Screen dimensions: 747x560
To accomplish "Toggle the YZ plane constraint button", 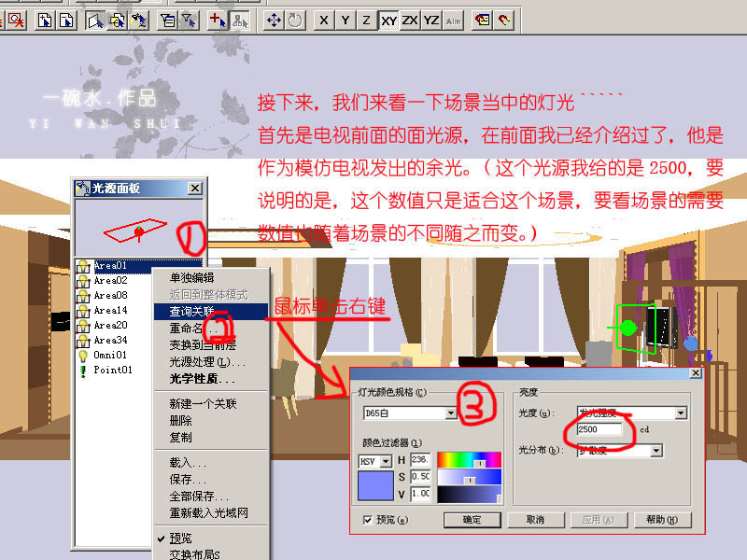I will [431, 21].
